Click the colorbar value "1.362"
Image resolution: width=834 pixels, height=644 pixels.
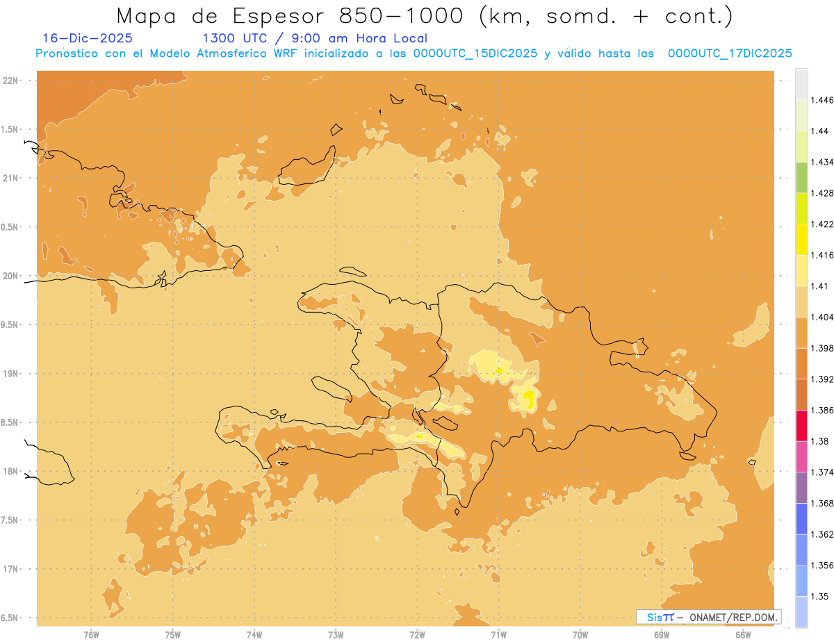pyautogui.click(x=822, y=534)
